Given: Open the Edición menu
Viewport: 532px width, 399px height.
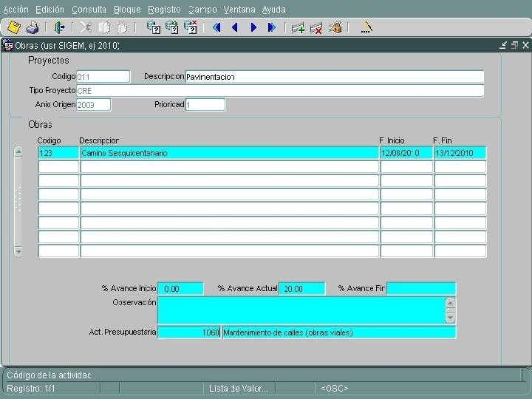Looking at the screenshot, I should [x=50, y=10].
